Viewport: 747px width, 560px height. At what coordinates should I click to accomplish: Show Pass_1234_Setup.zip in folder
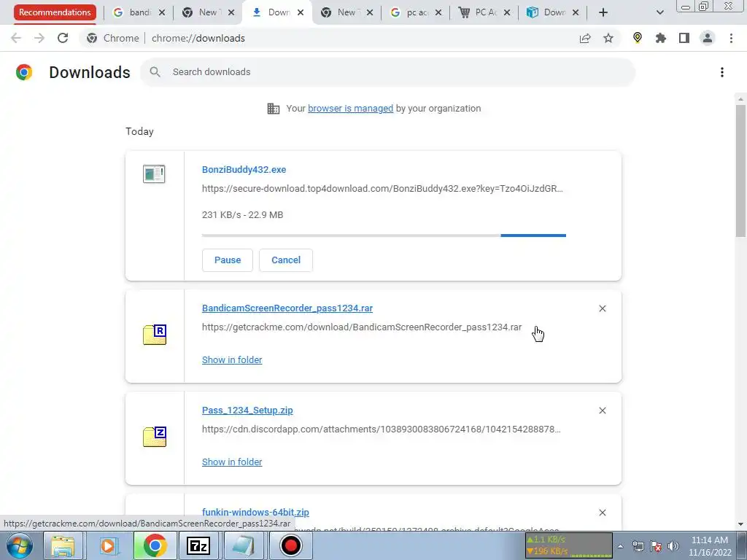click(232, 462)
